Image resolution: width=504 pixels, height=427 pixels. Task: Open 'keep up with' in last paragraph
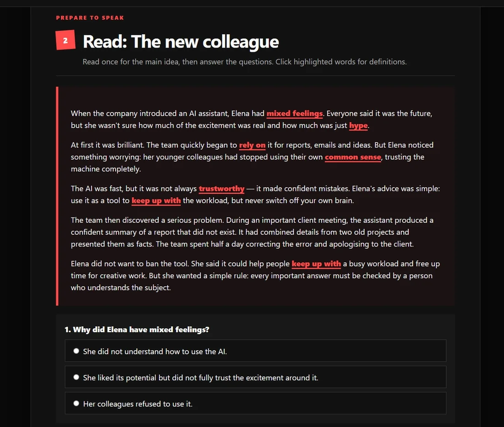click(316, 264)
